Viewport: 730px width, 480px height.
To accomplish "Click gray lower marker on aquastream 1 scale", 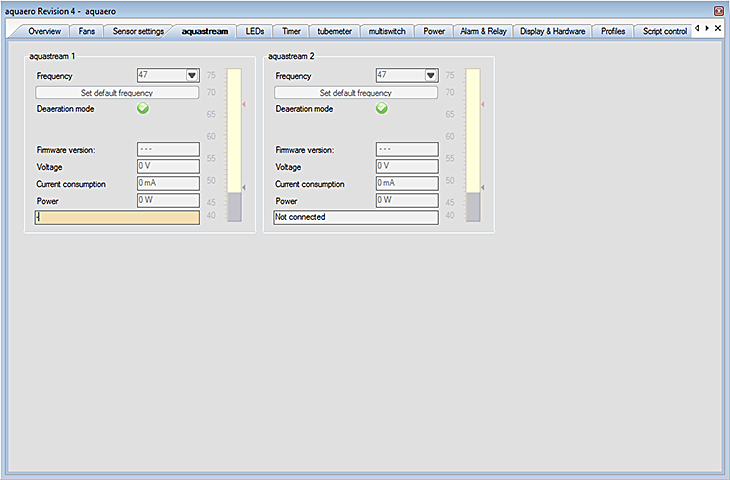I will (x=244, y=187).
